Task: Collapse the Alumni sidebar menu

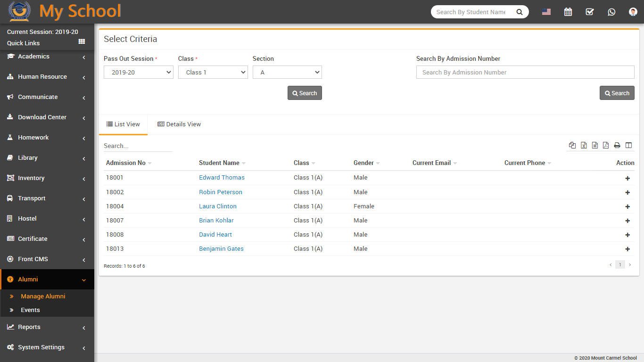Action: click(x=47, y=280)
